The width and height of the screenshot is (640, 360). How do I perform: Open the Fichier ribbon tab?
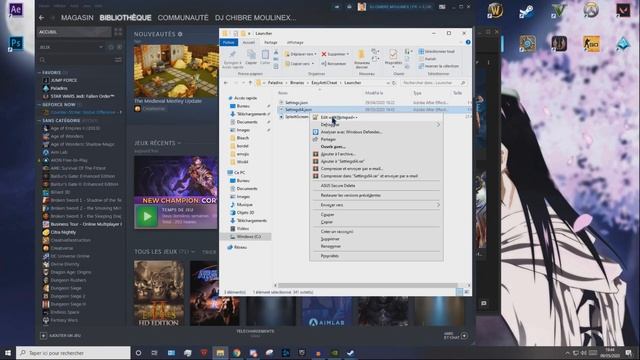coord(229,42)
